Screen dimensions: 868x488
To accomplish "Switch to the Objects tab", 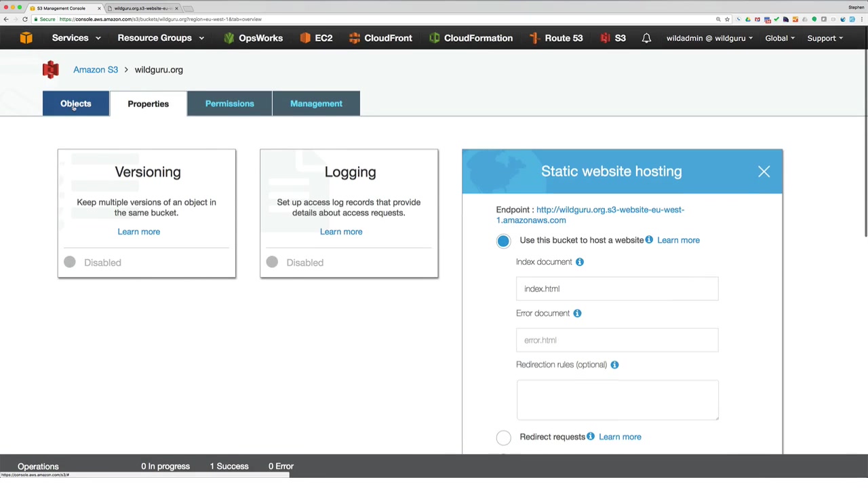I will (x=76, y=104).
